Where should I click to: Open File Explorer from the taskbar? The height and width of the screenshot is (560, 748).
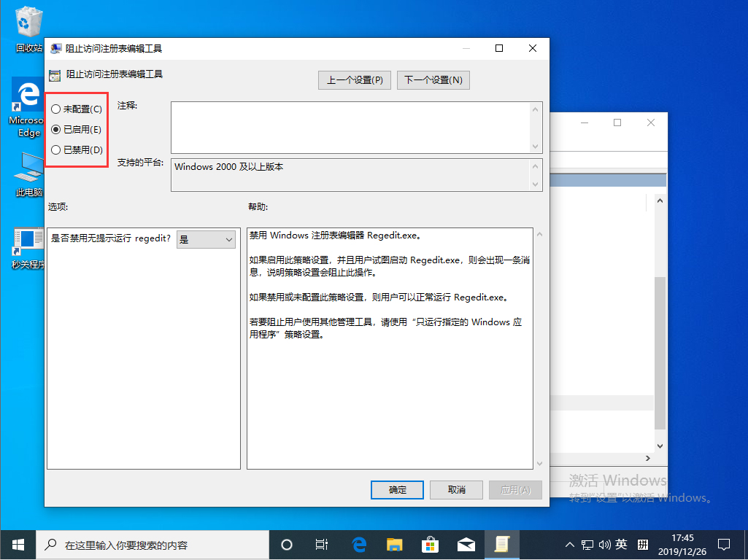click(x=394, y=545)
